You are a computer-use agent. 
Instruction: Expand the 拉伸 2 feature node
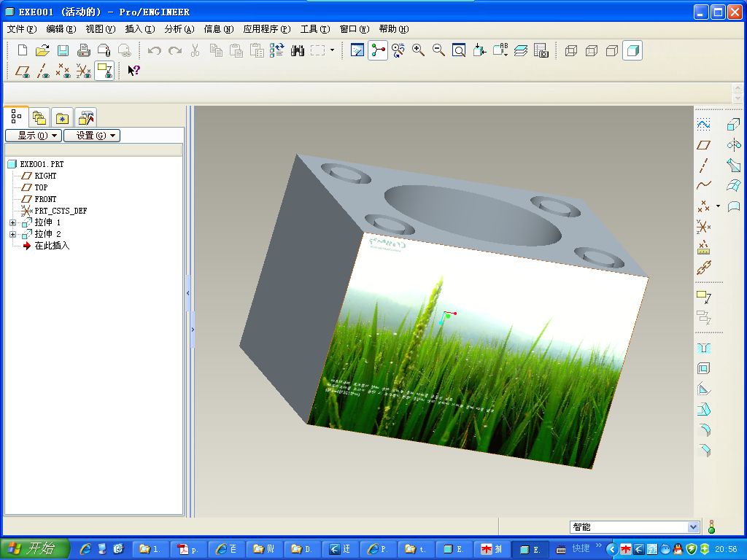(13, 234)
